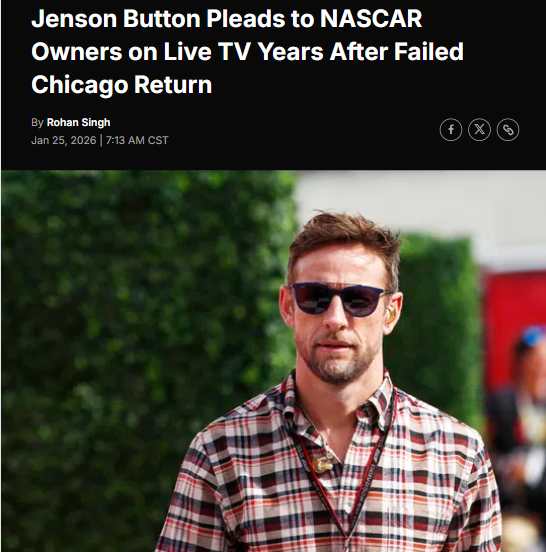Share the article on Facebook
The image size is (546, 552).
pyautogui.click(x=451, y=130)
